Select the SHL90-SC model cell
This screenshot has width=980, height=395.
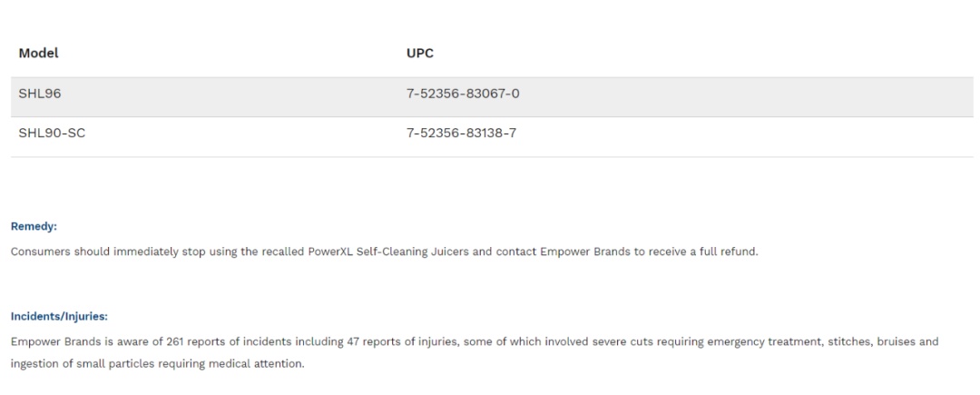point(52,133)
